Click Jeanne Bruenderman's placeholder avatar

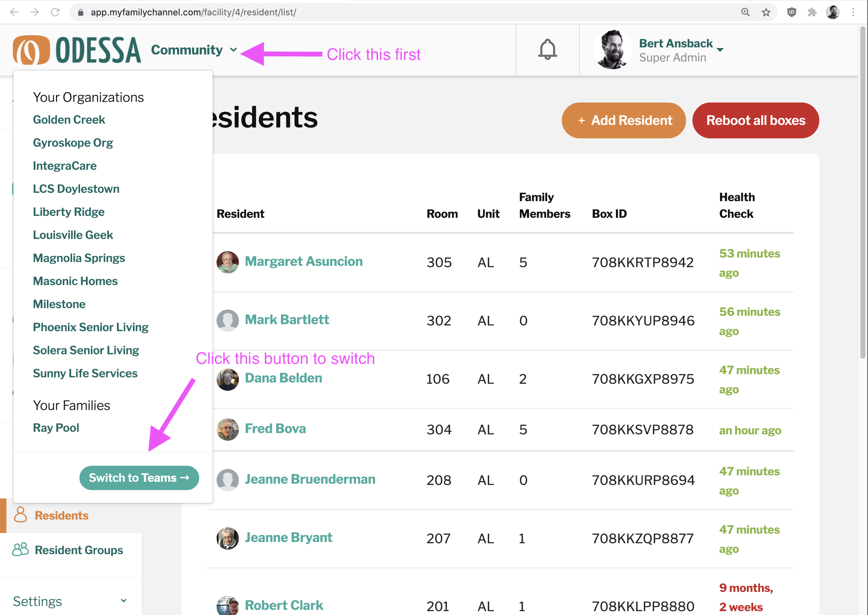[228, 480]
